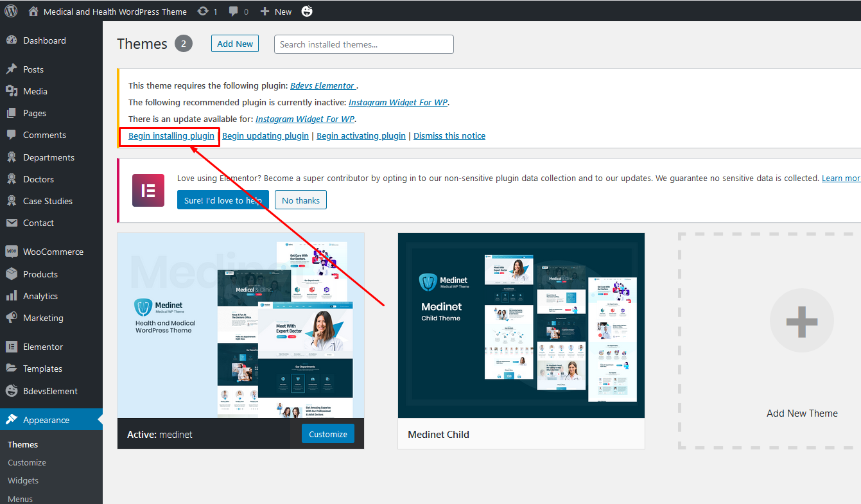The height and width of the screenshot is (504, 861).
Task: Click the Appearance paintbrush icon
Action: [12, 420]
